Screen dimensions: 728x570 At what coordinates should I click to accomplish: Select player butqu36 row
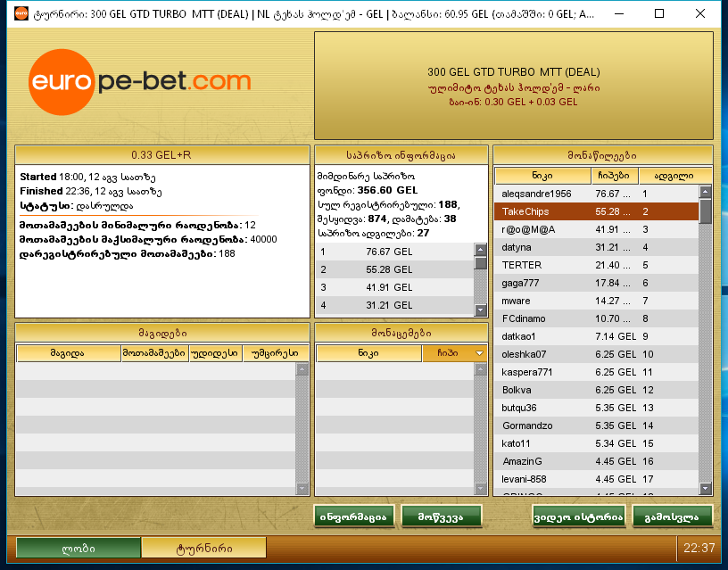596,408
